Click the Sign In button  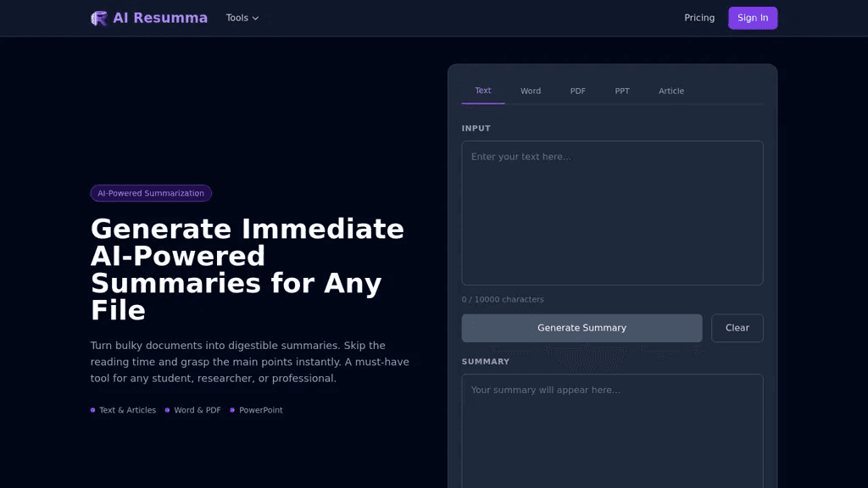753,18
